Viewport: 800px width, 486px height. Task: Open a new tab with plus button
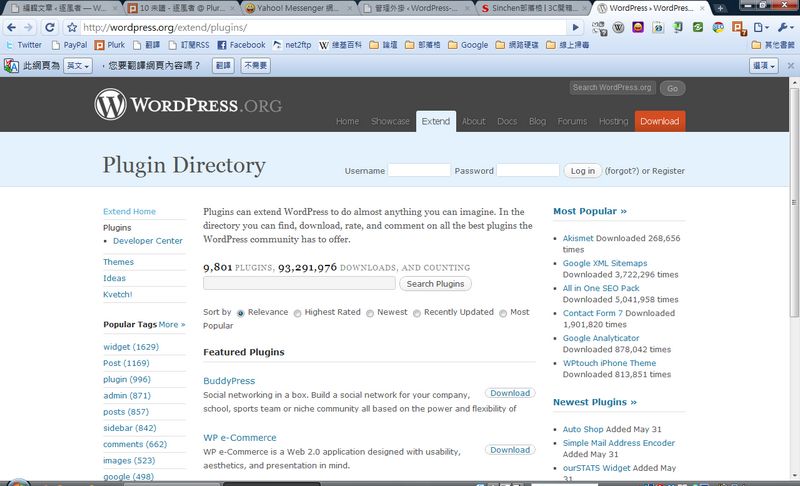720,8
